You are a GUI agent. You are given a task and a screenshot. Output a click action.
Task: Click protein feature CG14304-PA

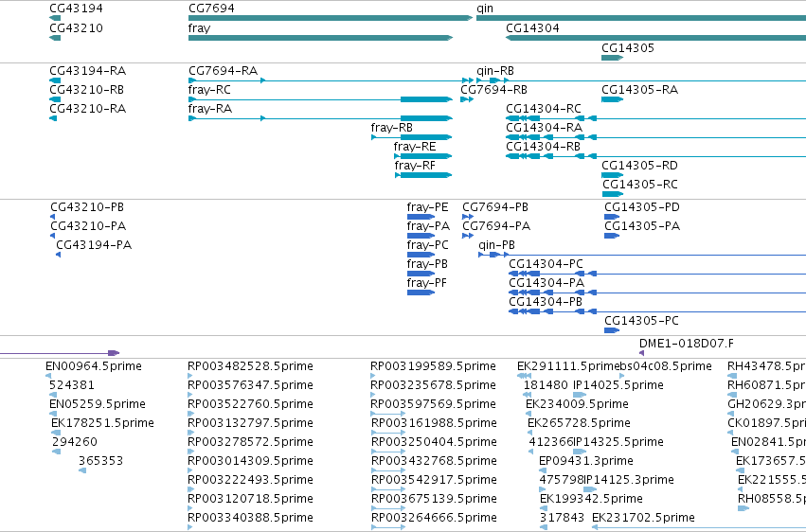coord(657,293)
